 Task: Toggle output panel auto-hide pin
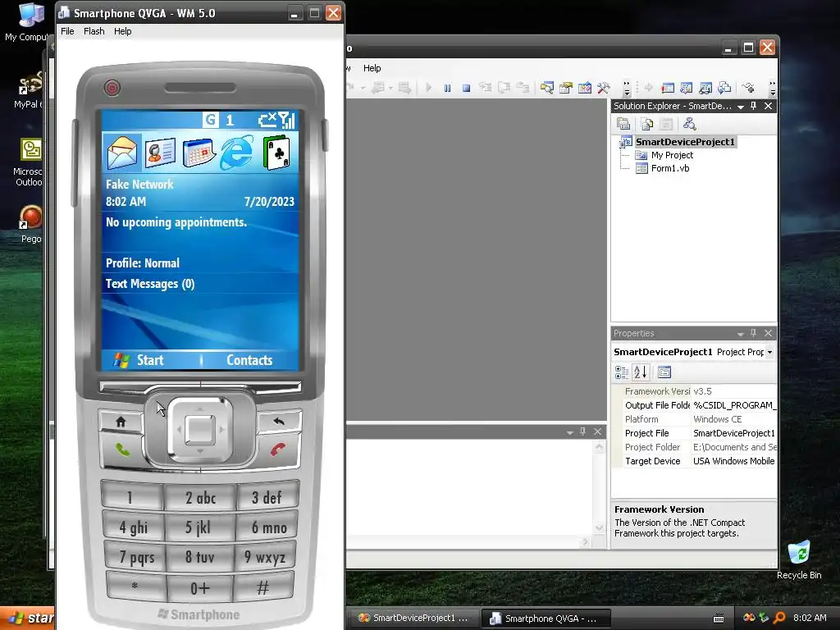coord(583,431)
